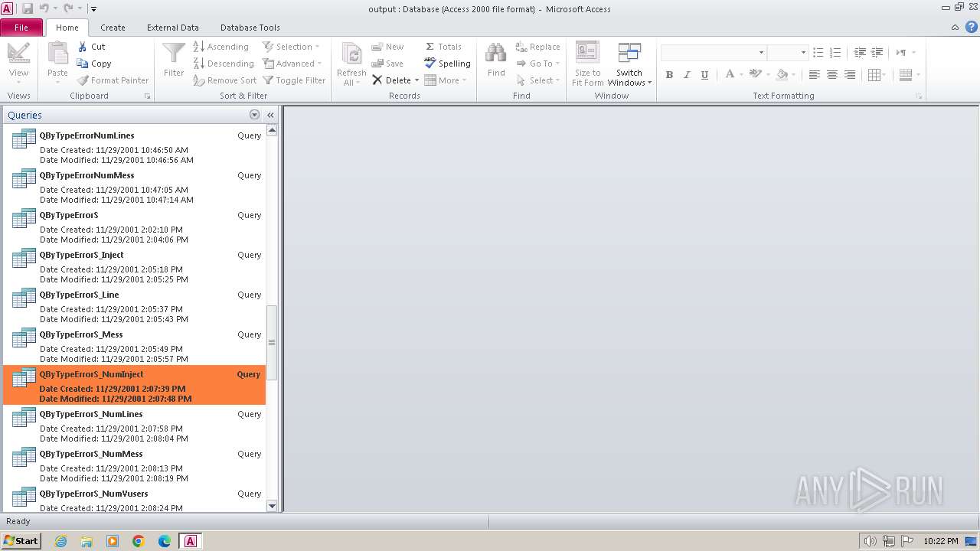Minimize the ribbon with the caret
This screenshot has height=551, width=980.
(x=955, y=27)
